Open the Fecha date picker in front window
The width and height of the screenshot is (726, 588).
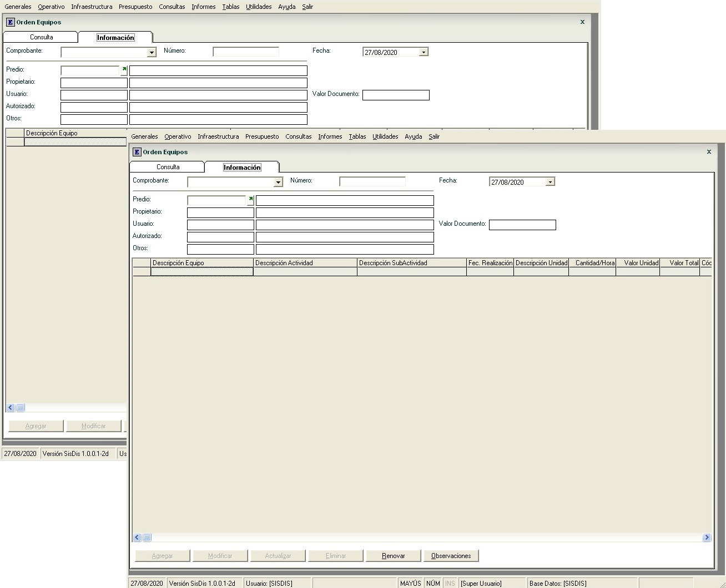549,182
